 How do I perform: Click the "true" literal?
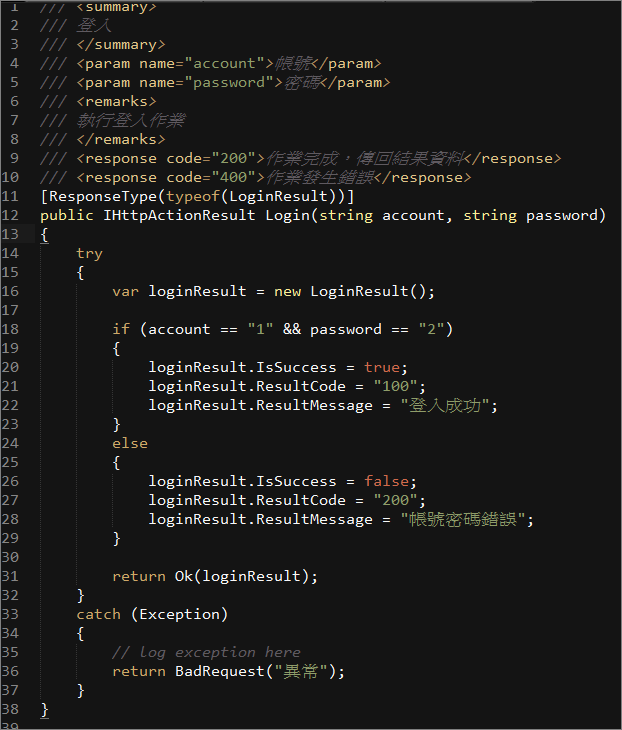click(x=382, y=367)
